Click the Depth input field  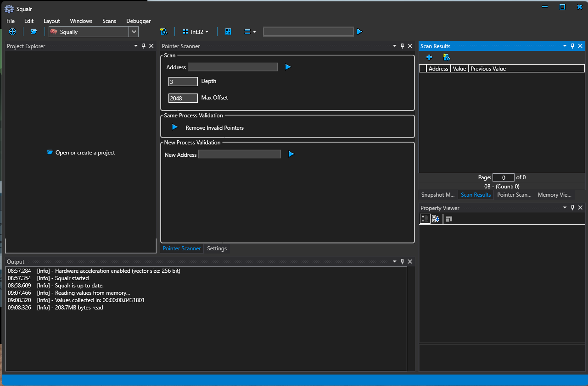tap(183, 82)
